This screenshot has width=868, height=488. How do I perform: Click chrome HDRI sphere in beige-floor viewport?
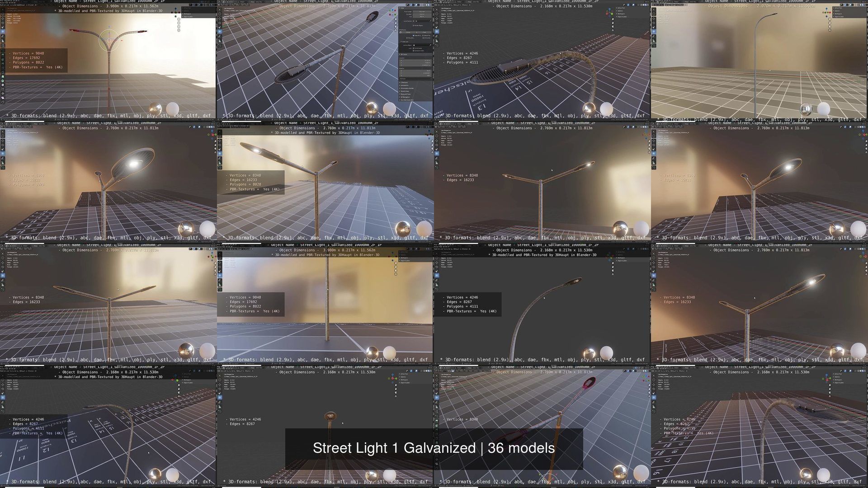(x=806, y=109)
